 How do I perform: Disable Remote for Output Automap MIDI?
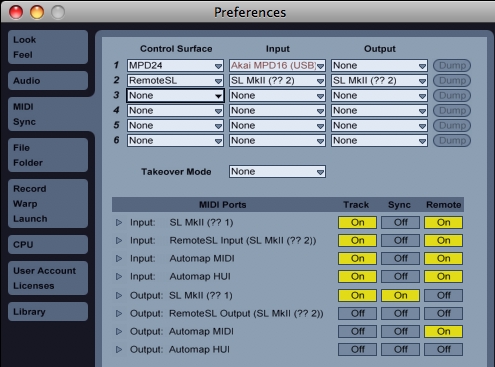tap(443, 331)
